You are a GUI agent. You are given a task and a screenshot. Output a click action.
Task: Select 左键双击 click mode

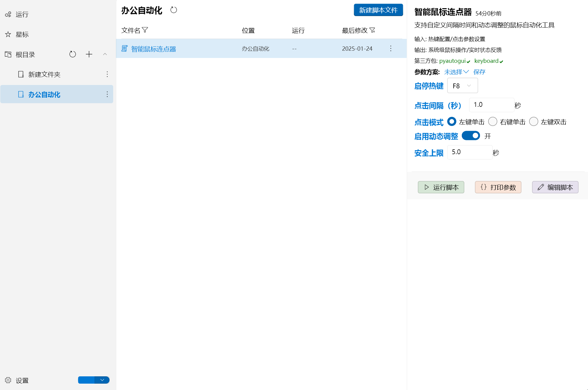(534, 121)
